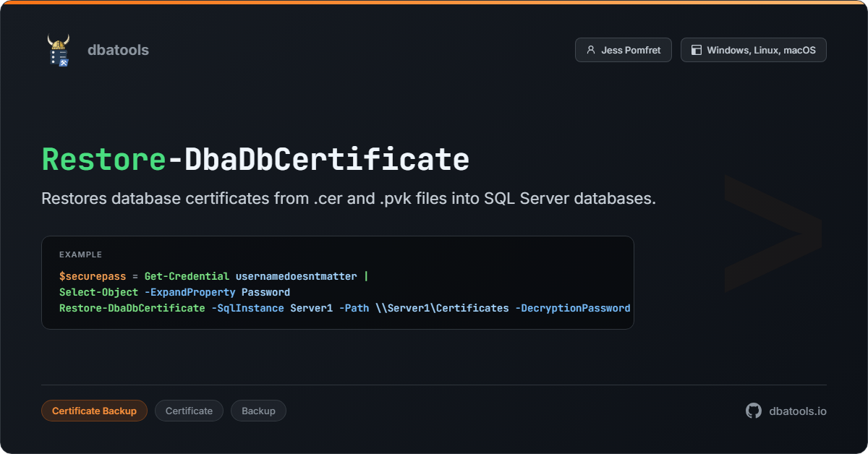The width and height of the screenshot is (868, 454).
Task: Click the dbatools brand name text
Action: coord(118,50)
